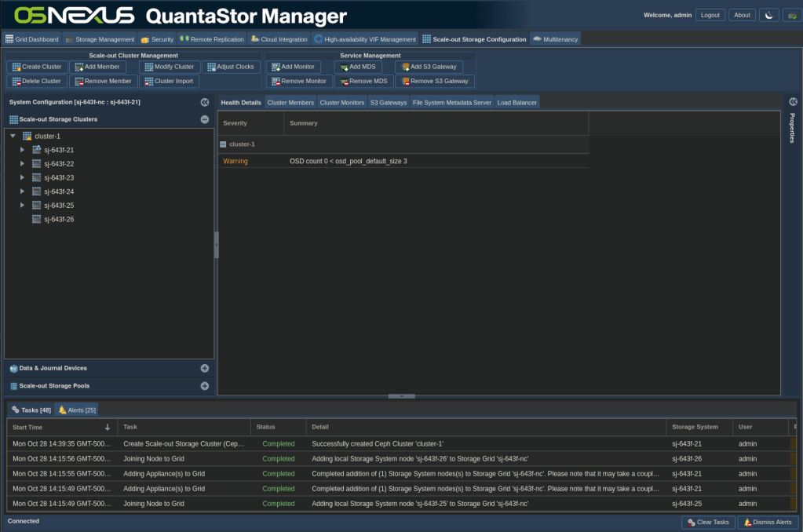The image size is (803, 532).
Task: Open the Cluster Import tool
Action: (x=170, y=81)
